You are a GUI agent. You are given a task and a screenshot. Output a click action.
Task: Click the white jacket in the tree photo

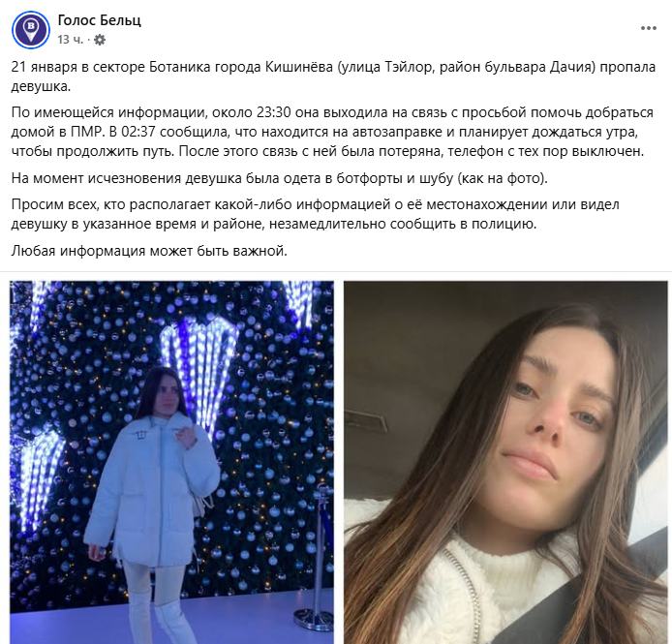coord(152,489)
